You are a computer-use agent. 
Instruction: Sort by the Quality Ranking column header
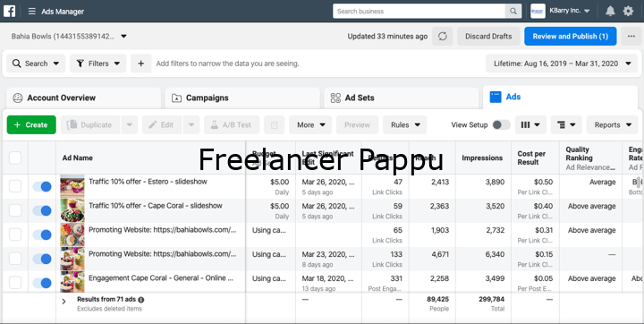[579, 153]
